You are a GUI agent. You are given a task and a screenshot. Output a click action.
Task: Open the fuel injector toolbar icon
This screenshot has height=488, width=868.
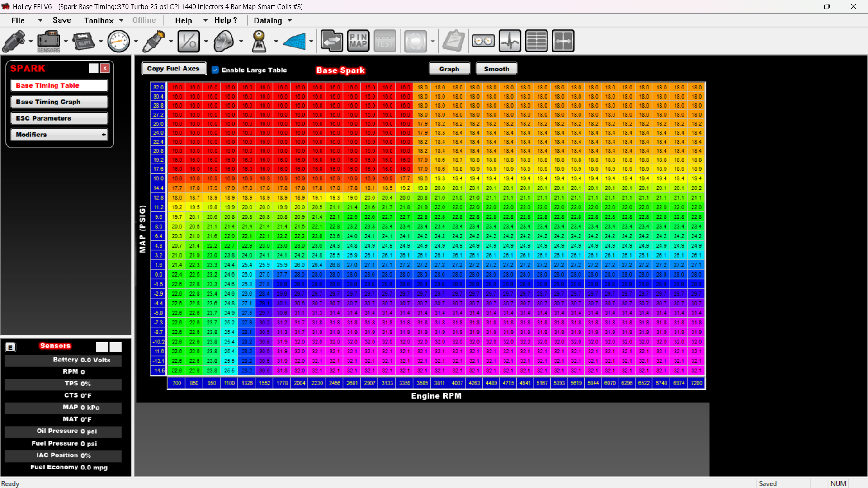pyautogui.click(x=14, y=41)
